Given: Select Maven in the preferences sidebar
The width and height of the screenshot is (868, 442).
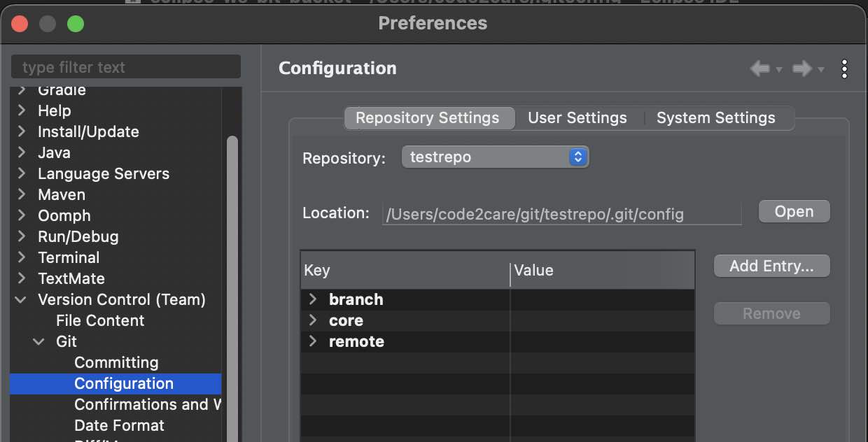Looking at the screenshot, I should point(59,194).
